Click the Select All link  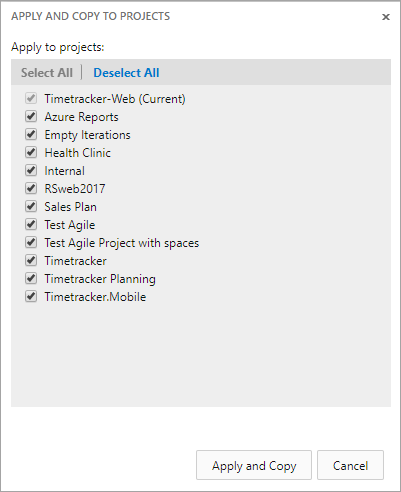tap(47, 73)
